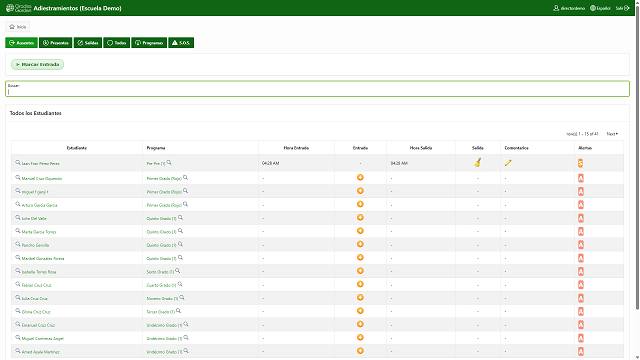Click Todos los Estudiantes section heading

[x=36, y=113]
